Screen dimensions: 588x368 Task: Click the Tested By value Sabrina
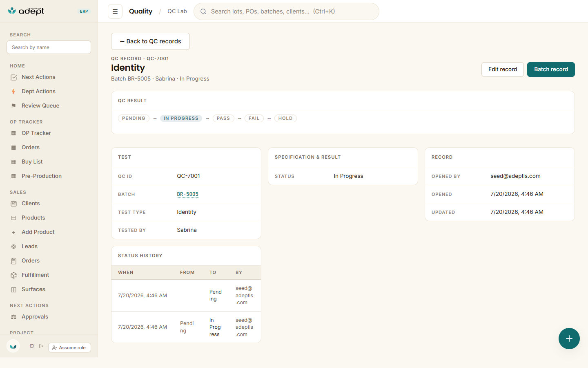tap(187, 230)
